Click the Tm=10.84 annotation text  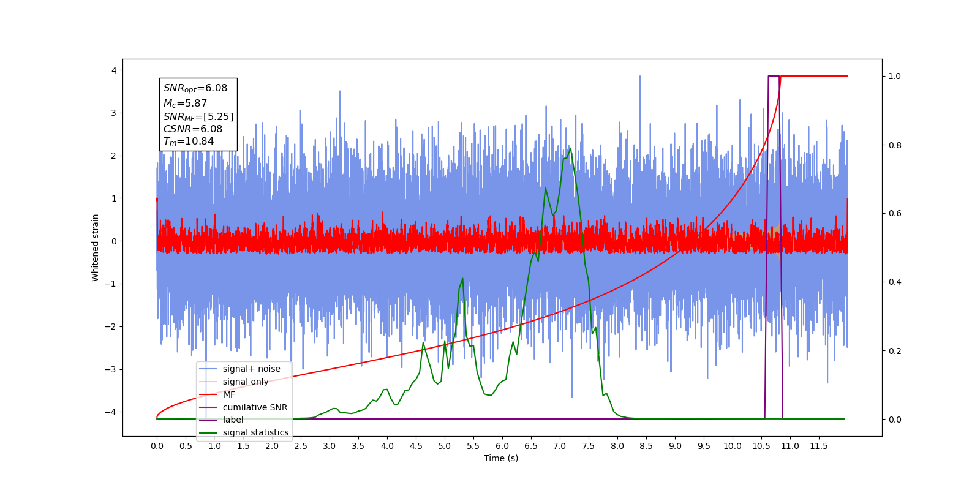(189, 141)
